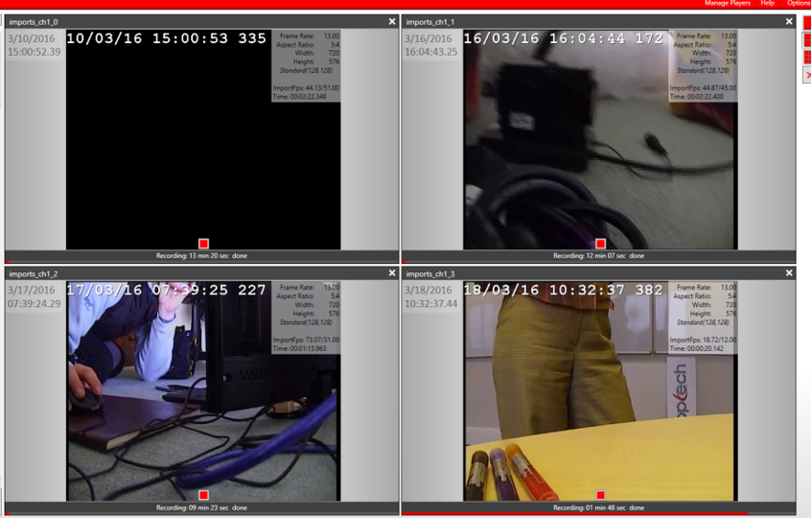Screen dimensions: 812x518
Task: Stop recording in imports_ch1_0 panel
Action: 203,244
